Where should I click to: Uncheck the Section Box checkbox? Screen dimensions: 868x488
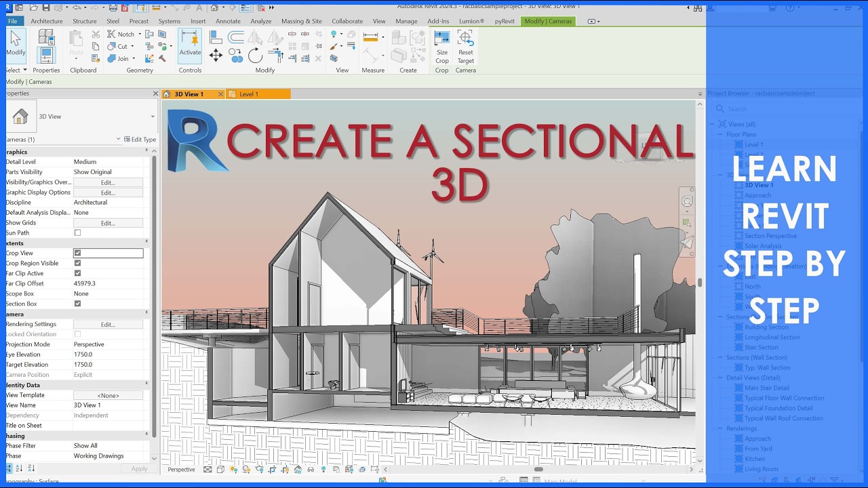(x=77, y=304)
